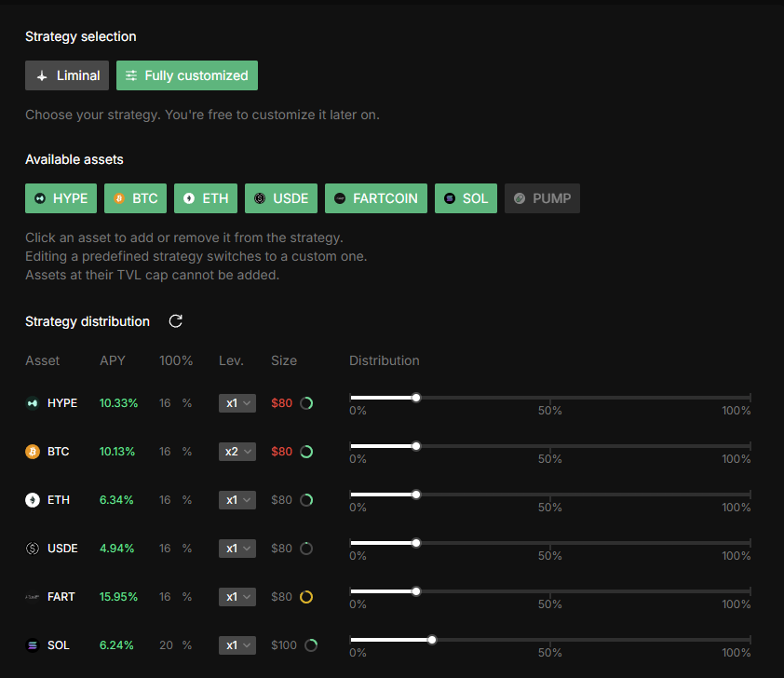Click HYPE row capacity ring indicator
Screen dimensions: 784x678
306,403
